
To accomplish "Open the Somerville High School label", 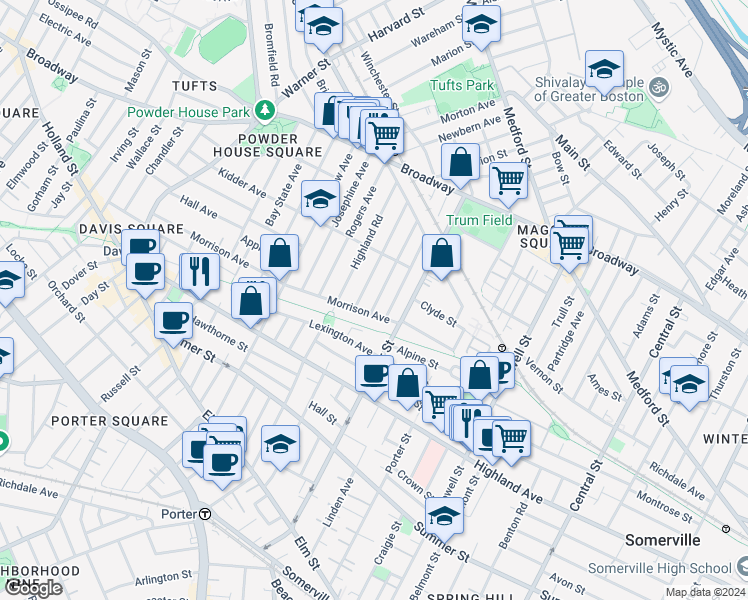I will point(659,568).
